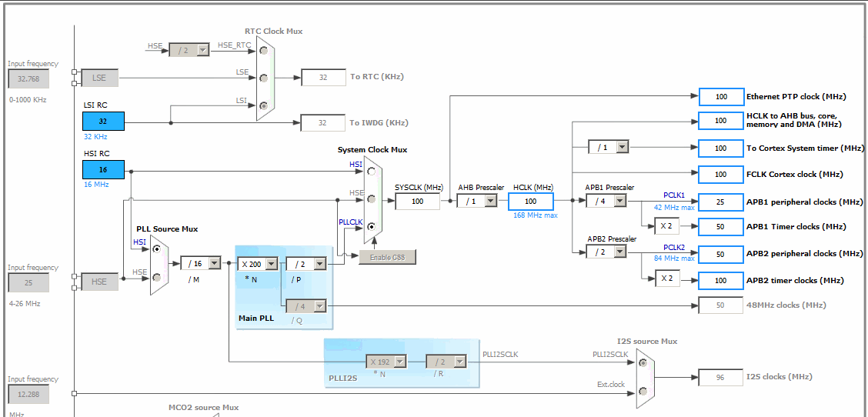Click the '0-1000 KHz' range label
Image resolution: width=868 pixels, height=417 pixels.
28,100
